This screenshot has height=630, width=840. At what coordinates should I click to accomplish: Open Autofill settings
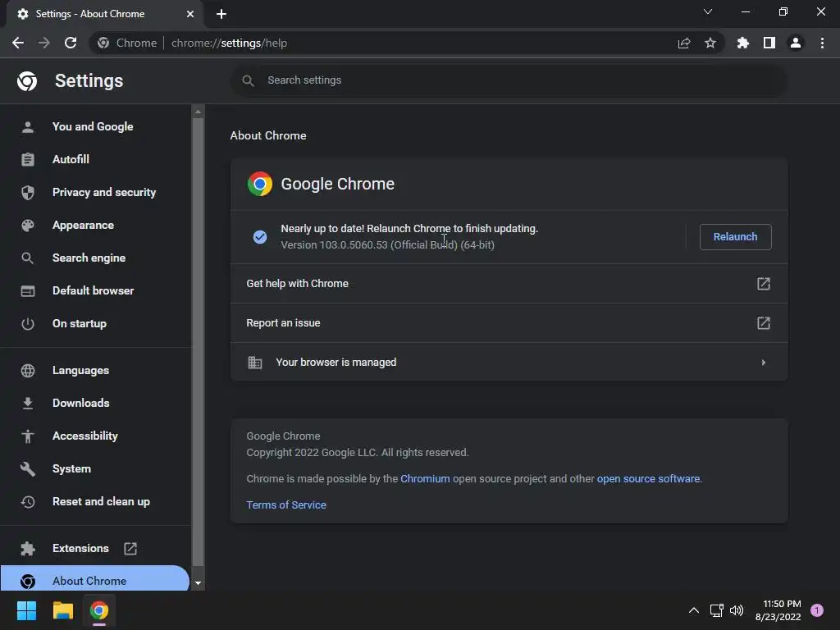pos(95,159)
